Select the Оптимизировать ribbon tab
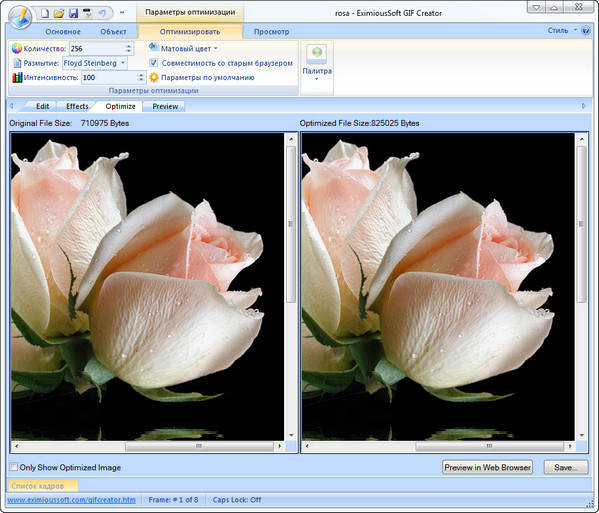This screenshot has width=599, height=513. 190,32
